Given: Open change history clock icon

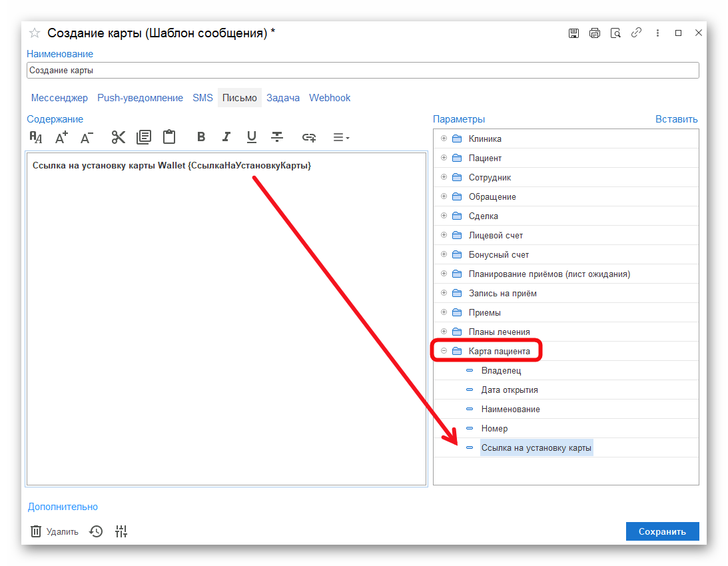Looking at the screenshot, I should pyautogui.click(x=97, y=531).
